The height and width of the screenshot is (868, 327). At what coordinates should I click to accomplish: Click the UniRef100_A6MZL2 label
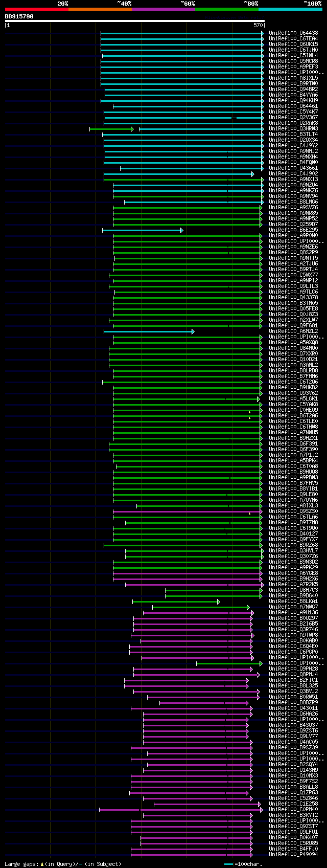(x=293, y=331)
